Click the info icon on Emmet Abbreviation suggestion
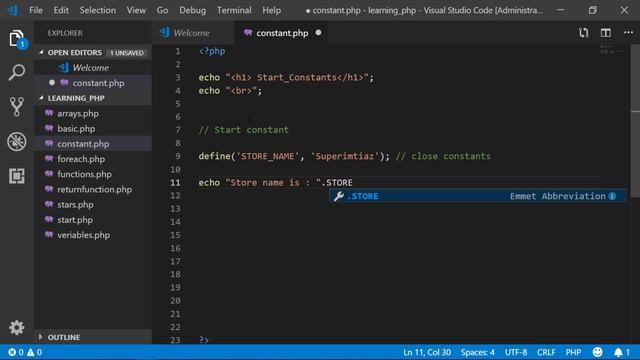The image size is (640, 360). (x=612, y=196)
